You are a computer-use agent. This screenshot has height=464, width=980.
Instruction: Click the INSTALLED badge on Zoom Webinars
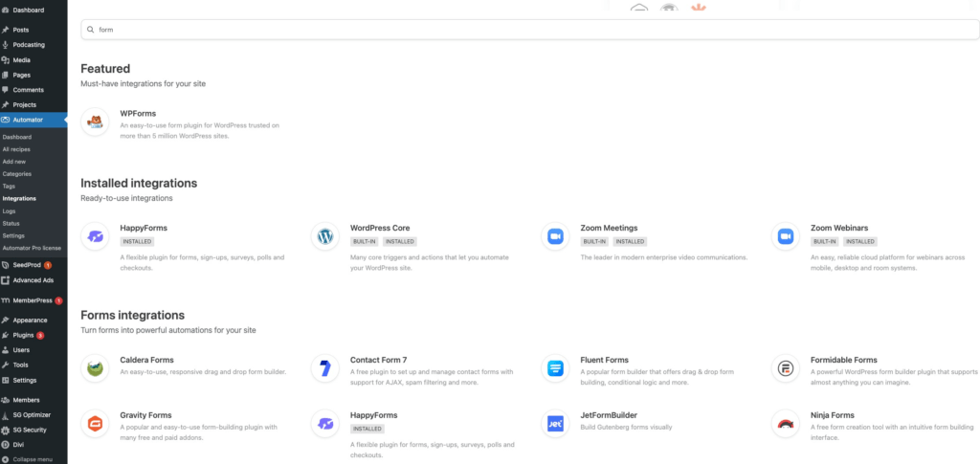pos(860,242)
